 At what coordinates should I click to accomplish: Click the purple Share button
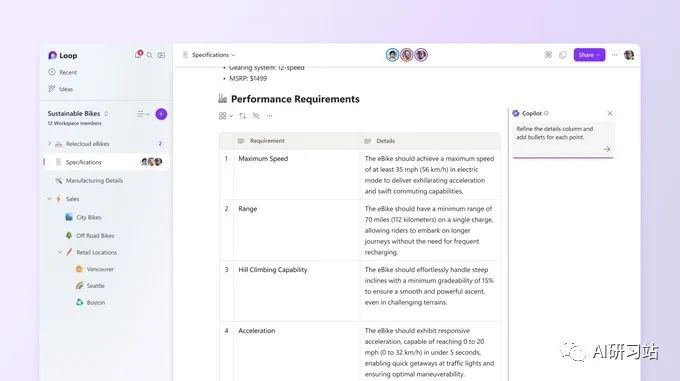tap(589, 55)
